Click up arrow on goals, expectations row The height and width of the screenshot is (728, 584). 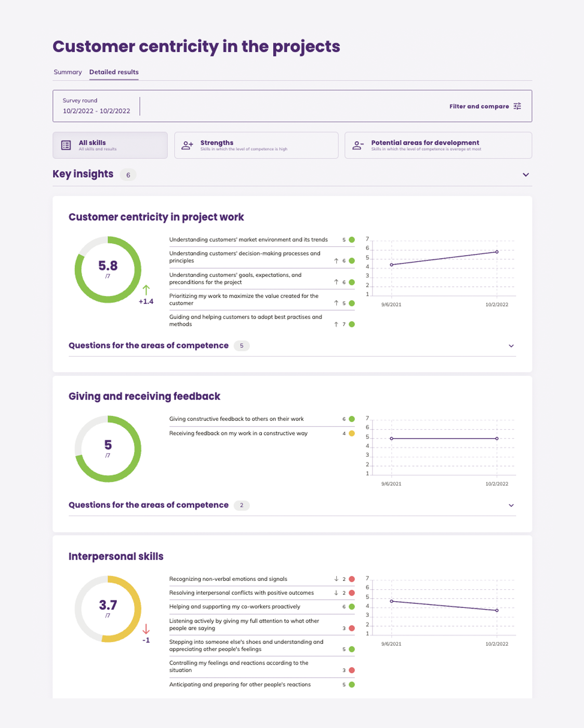336,282
